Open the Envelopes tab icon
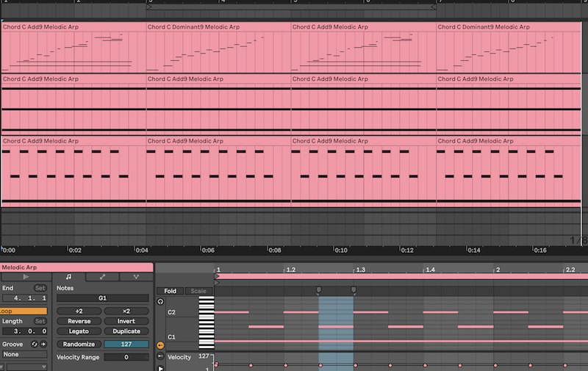588x371 pixels. click(x=102, y=277)
